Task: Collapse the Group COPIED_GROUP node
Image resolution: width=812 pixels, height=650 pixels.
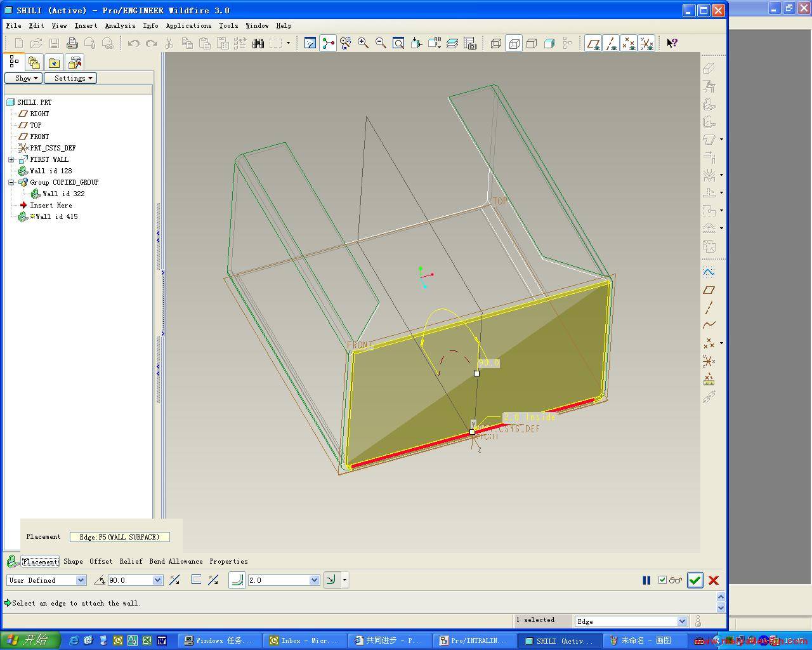Action: (x=11, y=182)
